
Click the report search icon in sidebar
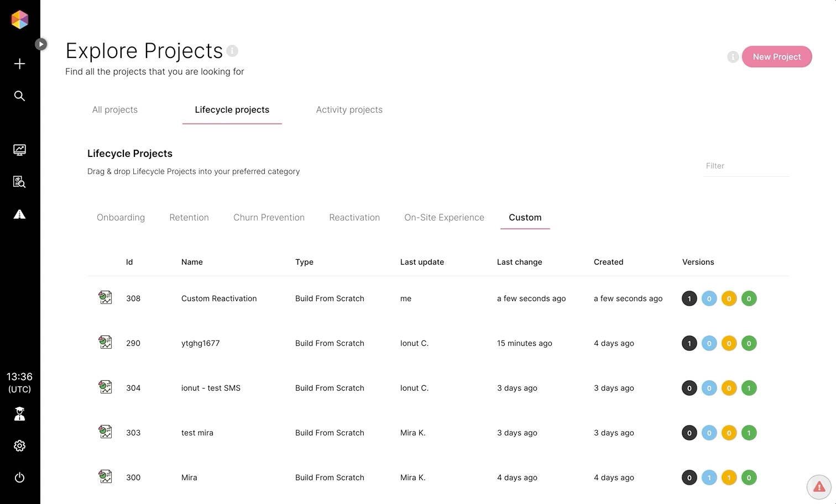pyautogui.click(x=19, y=182)
